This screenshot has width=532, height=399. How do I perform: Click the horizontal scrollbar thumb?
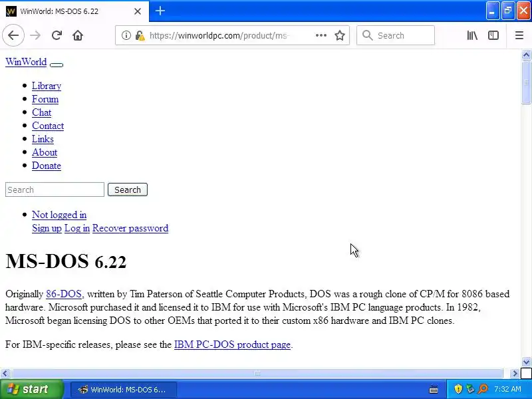[257, 374]
